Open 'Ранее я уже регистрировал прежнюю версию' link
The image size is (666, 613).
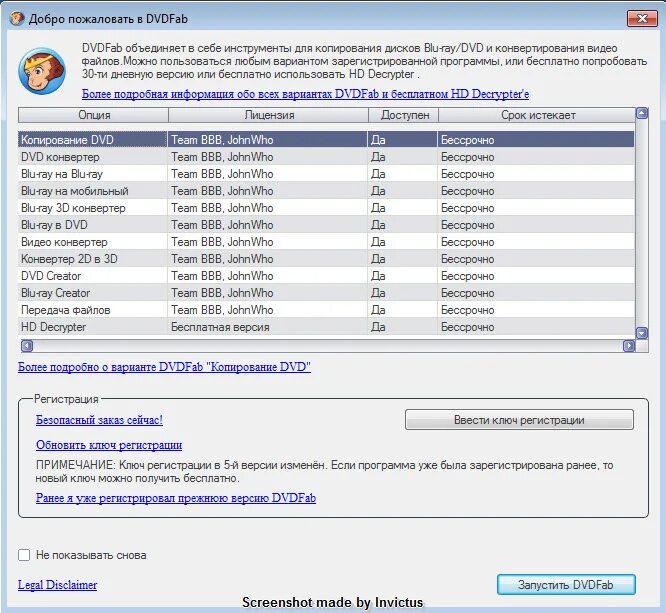point(176,498)
